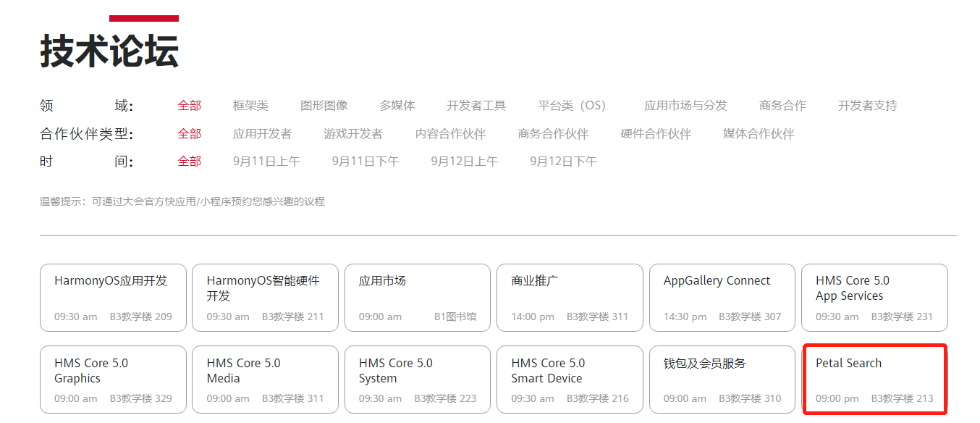Select the 媒体合作伙伴 partner filter

pyautogui.click(x=759, y=134)
